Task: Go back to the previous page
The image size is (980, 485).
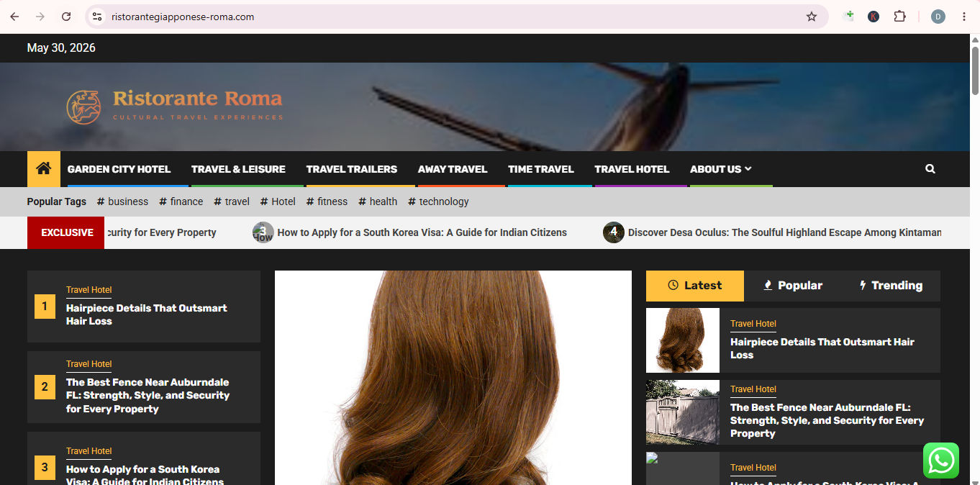Action: coord(14,17)
